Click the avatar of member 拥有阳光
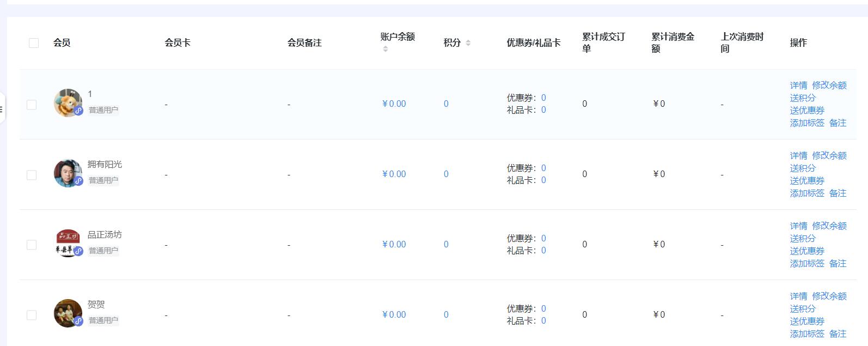Image resolution: width=868 pixels, height=346 pixels. click(x=68, y=173)
